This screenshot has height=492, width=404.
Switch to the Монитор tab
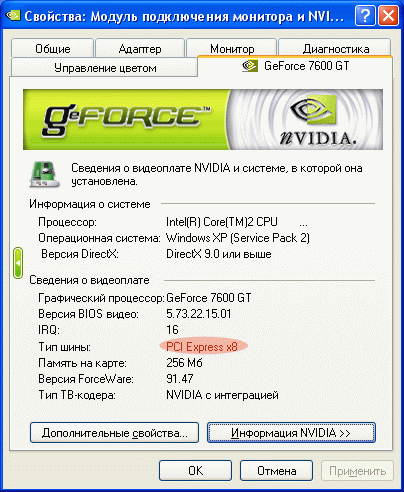click(232, 48)
